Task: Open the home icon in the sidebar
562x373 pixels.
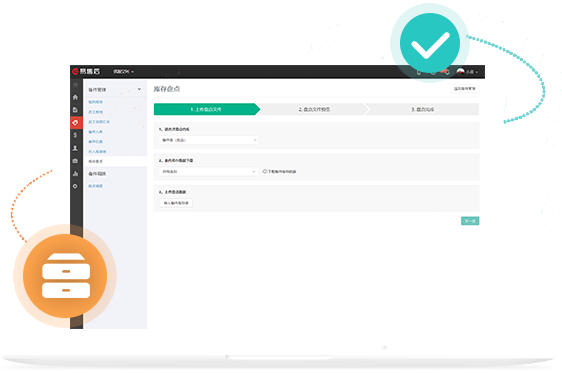Action: 75,97
